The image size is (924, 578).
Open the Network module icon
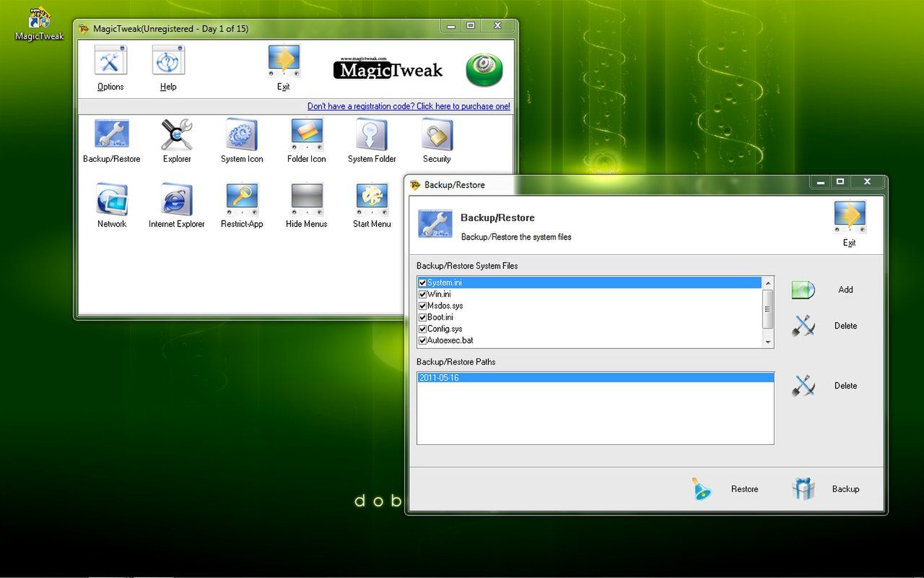click(112, 199)
